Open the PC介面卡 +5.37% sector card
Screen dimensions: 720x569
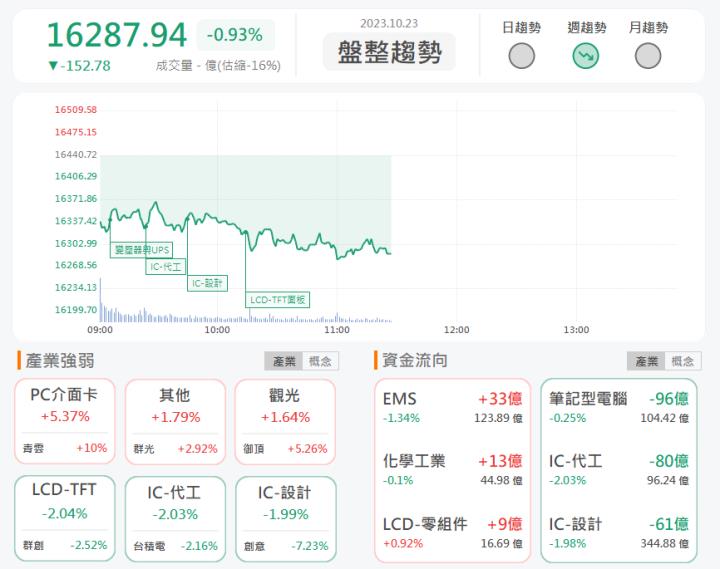pyautogui.click(x=65, y=420)
